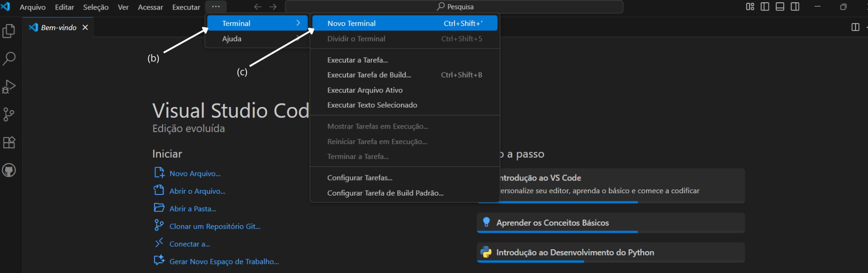Viewport: 868px width, 273px height.
Task: Expand the Terminal submenu
Action: 258,23
